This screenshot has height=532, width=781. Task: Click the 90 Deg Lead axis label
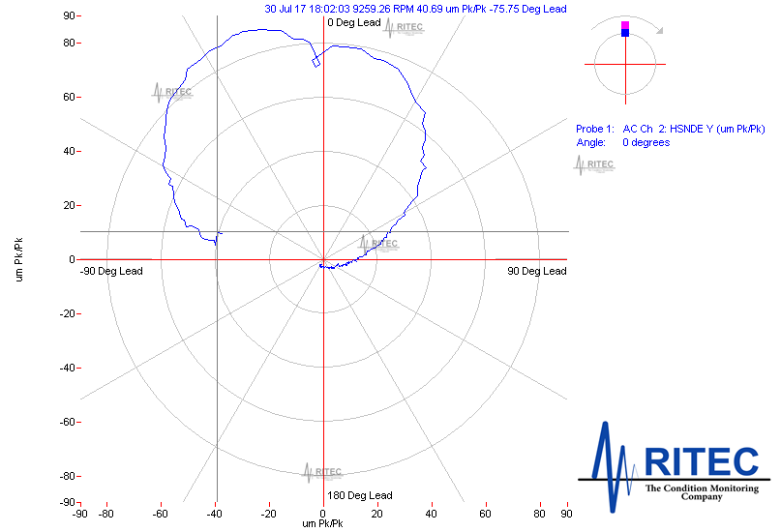(x=537, y=271)
